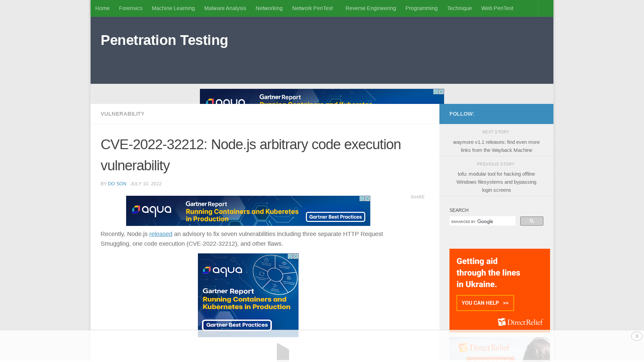Open the Malware Analysis menu item
The height and width of the screenshot is (362, 644).
click(x=225, y=8)
